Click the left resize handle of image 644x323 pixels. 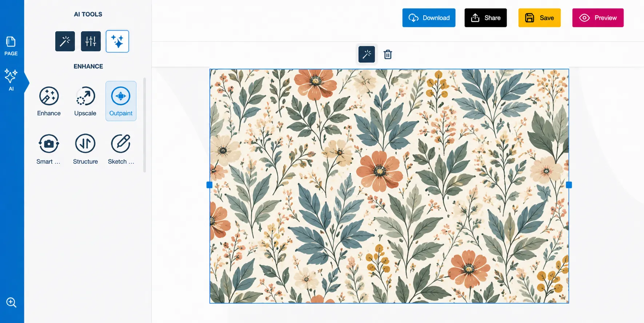click(x=209, y=185)
